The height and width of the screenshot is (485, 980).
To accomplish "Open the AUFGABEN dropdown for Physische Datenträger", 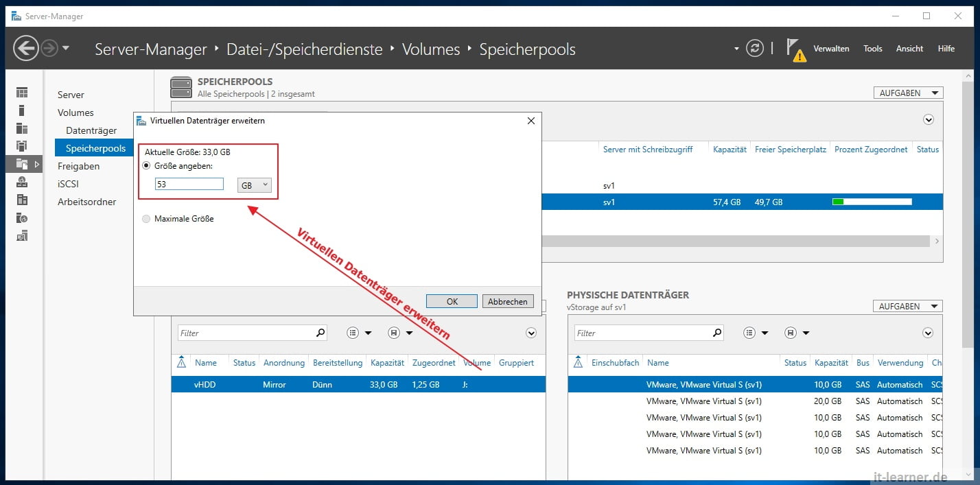I will click(907, 305).
